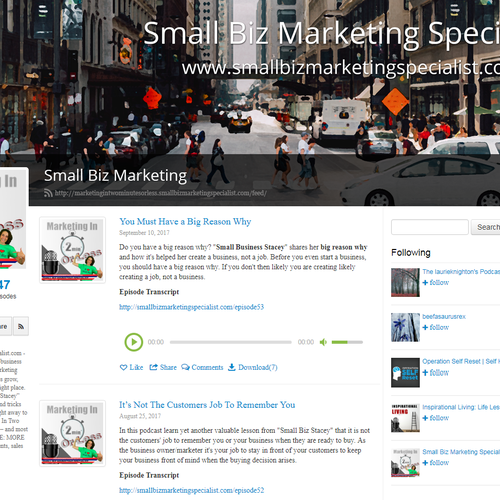Mute audio with the speaker icon

tap(323, 342)
